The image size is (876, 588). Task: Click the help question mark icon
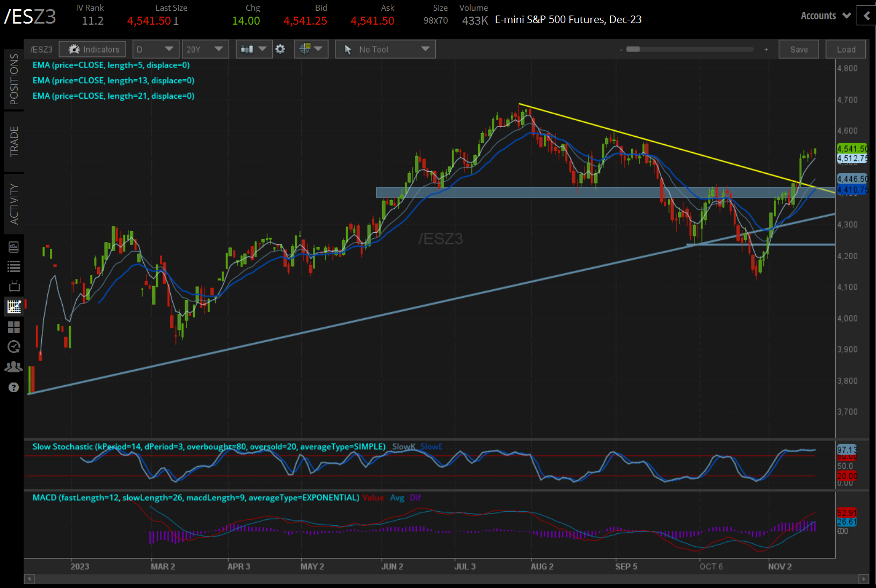(14, 387)
